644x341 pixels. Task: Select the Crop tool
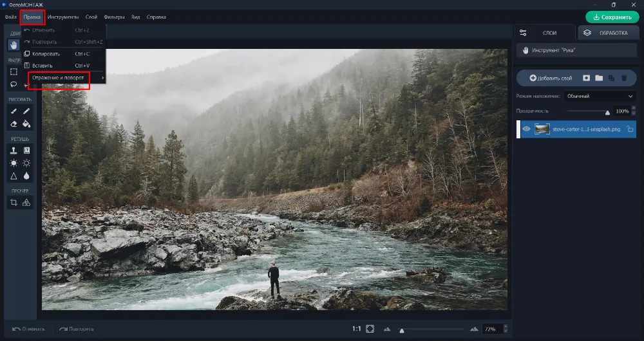[x=14, y=203]
